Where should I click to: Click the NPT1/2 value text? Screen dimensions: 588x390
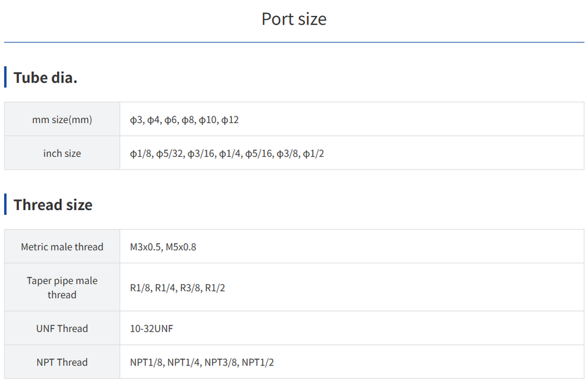click(x=258, y=362)
